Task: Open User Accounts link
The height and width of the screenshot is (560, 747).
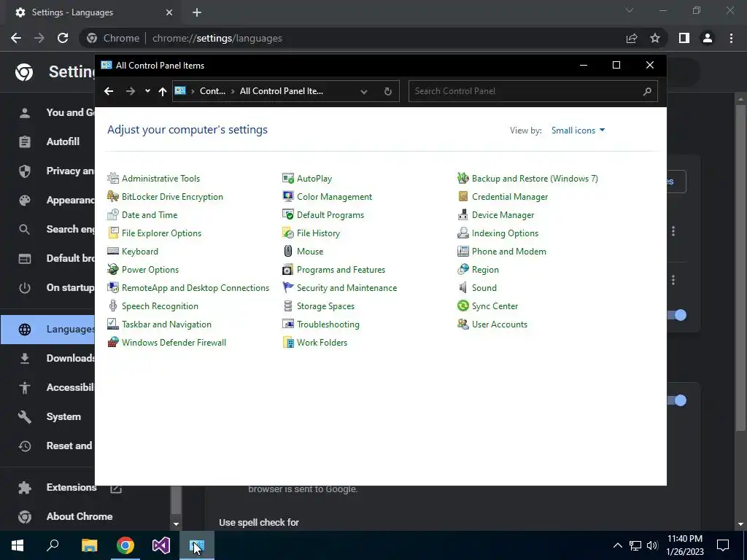Action: pos(499,324)
